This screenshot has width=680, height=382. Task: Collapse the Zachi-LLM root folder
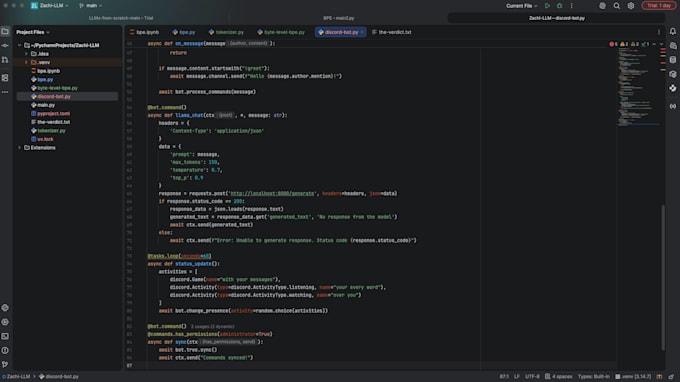pos(20,45)
